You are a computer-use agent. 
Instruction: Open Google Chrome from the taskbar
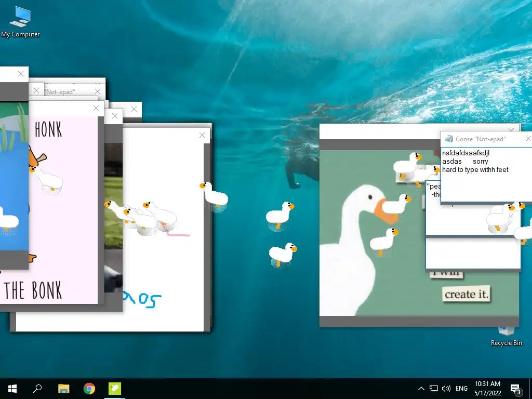pos(89,389)
